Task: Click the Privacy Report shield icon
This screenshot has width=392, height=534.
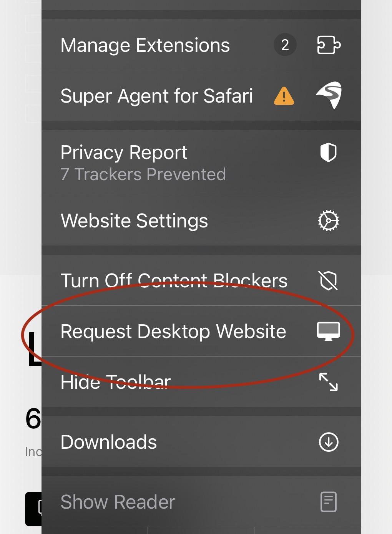Action: click(329, 153)
